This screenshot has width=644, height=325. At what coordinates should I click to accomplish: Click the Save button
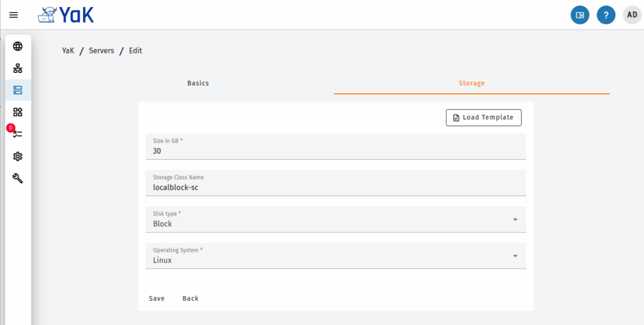157,299
